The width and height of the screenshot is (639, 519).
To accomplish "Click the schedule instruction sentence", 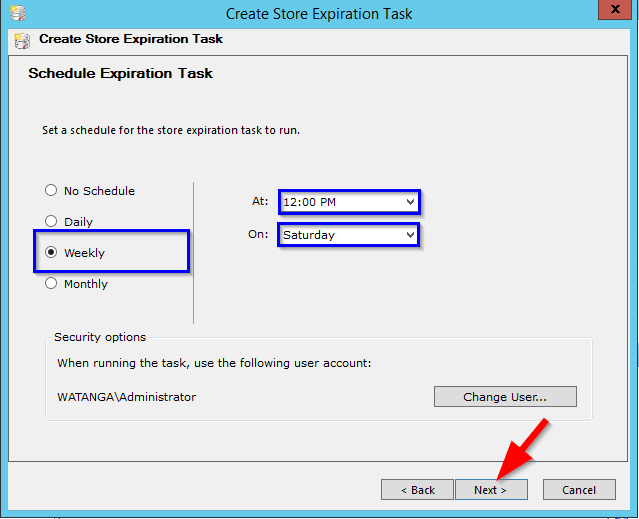I will [x=171, y=130].
